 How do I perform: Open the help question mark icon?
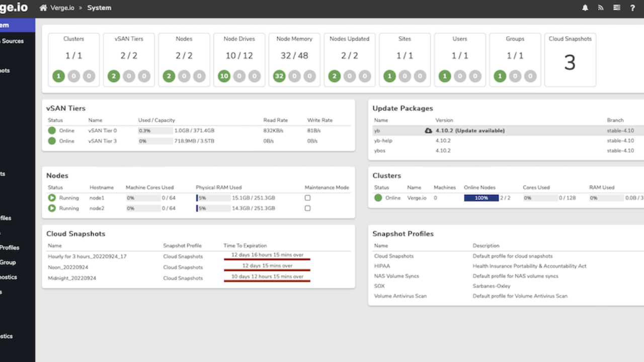(x=632, y=8)
